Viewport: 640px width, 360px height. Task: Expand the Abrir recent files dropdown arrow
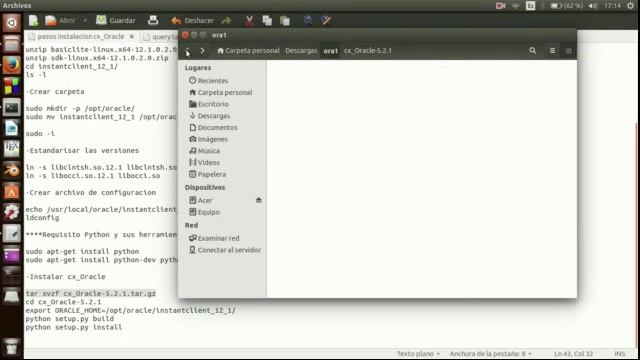tap(85, 20)
